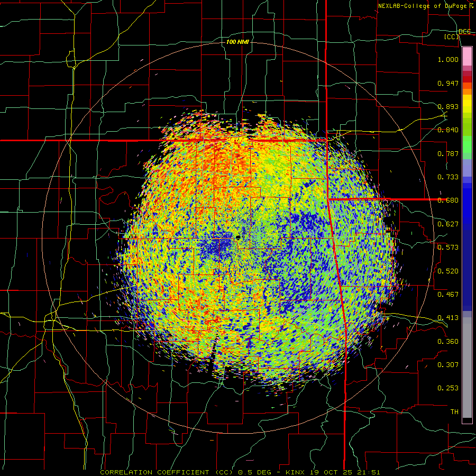
Task: Click the 0.360 scale value
Action: [x=448, y=341]
